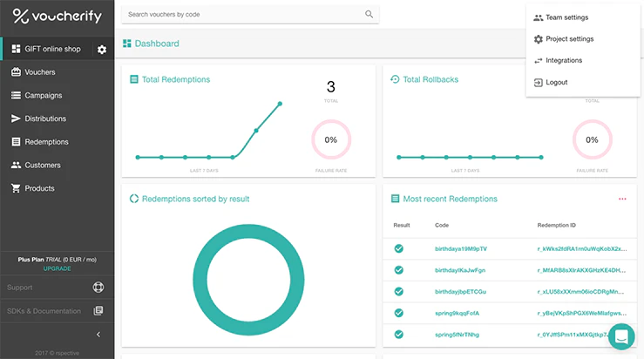This screenshot has width=644, height=359.
Task: Click the Team settings people icon
Action: 538,17
